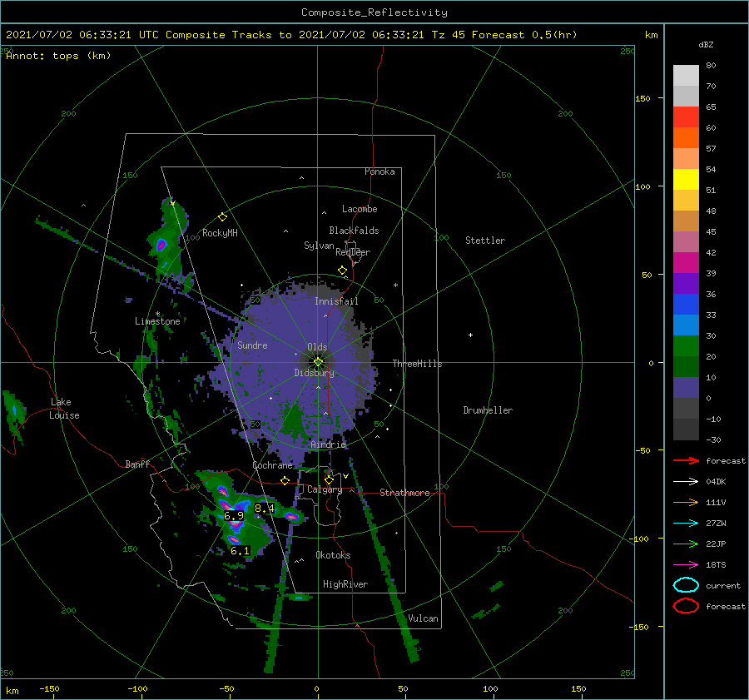The width and height of the screenshot is (749, 700).
Task: Click the Strathmore city label
Action: click(404, 493)
